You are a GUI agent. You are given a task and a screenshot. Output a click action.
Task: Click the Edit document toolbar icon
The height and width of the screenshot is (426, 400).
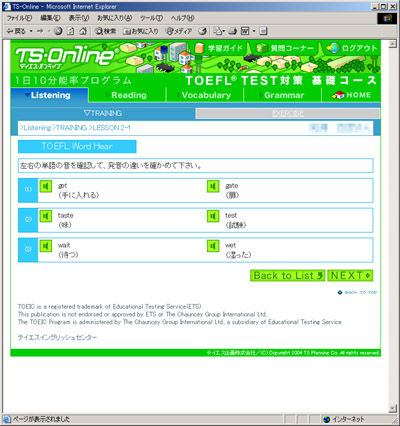tap(245, 31)
